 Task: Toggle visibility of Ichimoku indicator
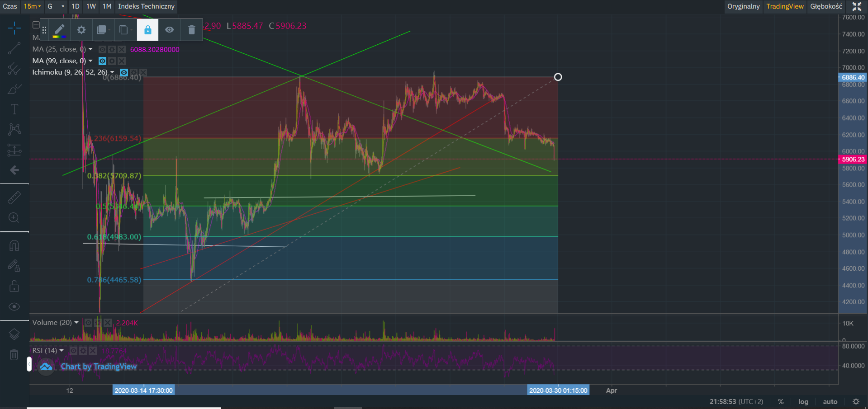pos(124,72)
